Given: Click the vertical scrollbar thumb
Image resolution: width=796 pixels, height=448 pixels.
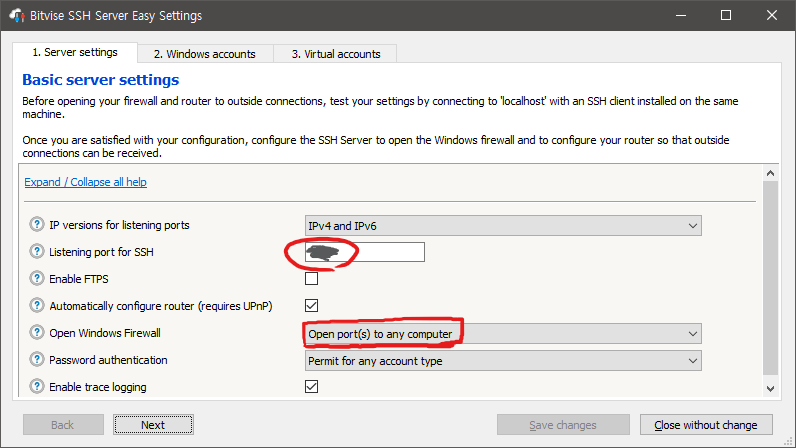Looking at the screenshot, I should pos(770,277).
